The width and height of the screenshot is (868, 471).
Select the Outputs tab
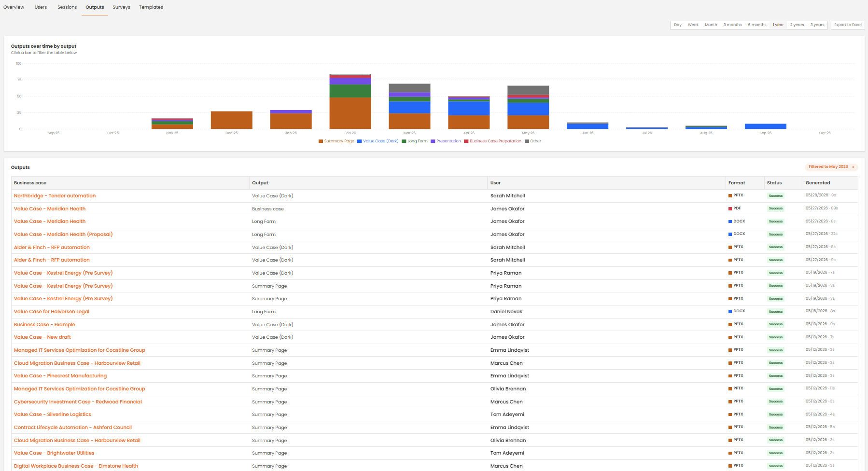point(95,7)
